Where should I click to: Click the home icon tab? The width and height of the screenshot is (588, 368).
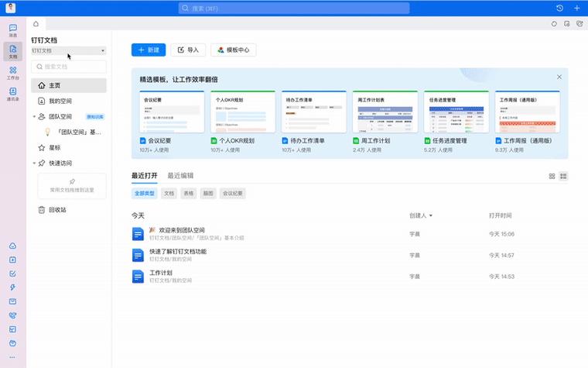36,24
